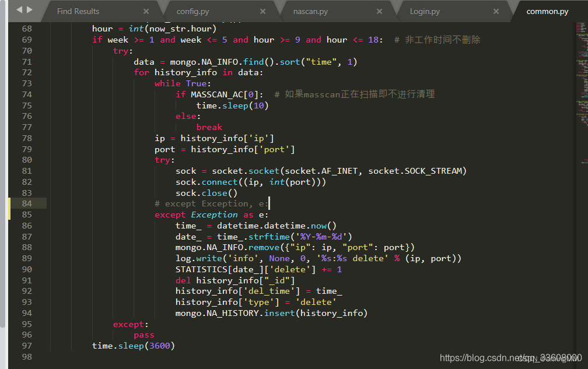This screenshot has width=588, height=369.
Task: Switch to the config.py tab
Action: click(x=192, y=11)
